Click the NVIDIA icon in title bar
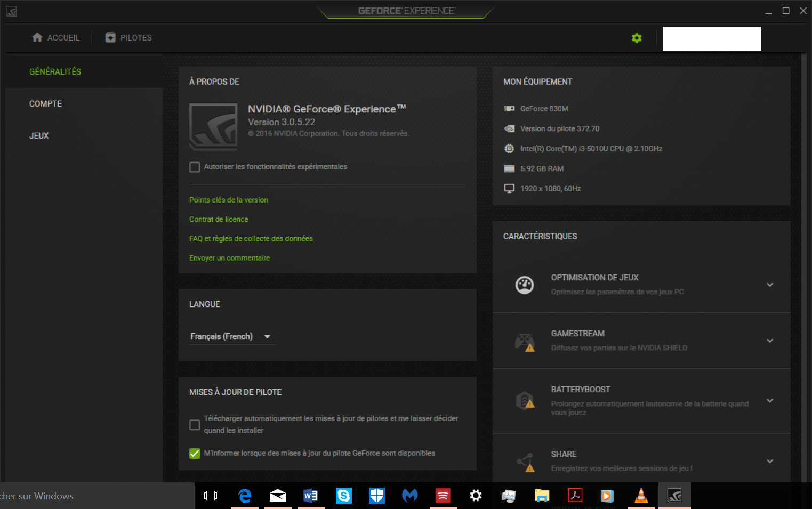The height and width of the screenshot is (509, 812). (11, 11)
